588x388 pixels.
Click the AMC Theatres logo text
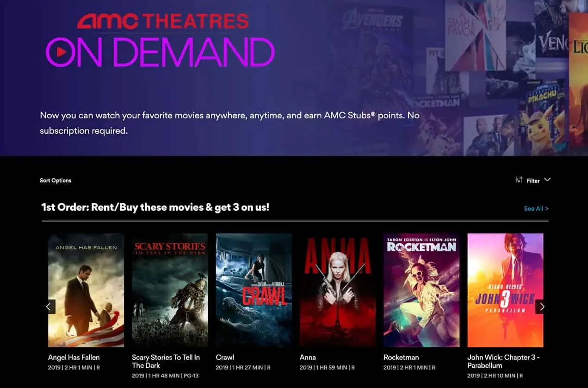point(163,21)
